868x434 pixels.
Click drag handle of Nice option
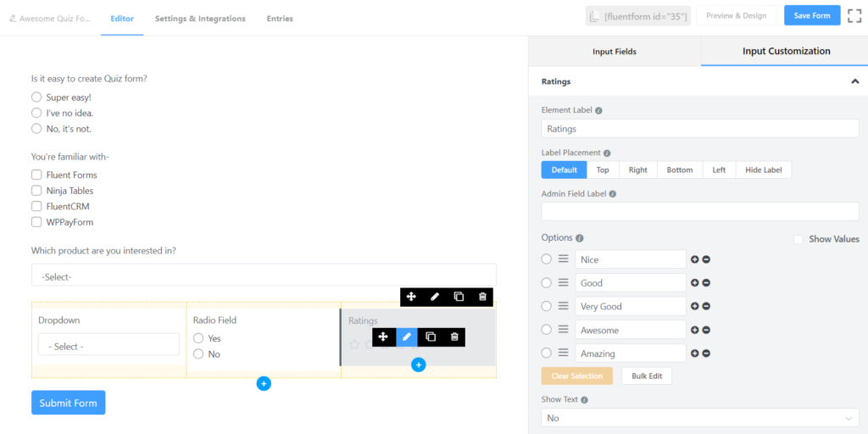click(563, 259)
